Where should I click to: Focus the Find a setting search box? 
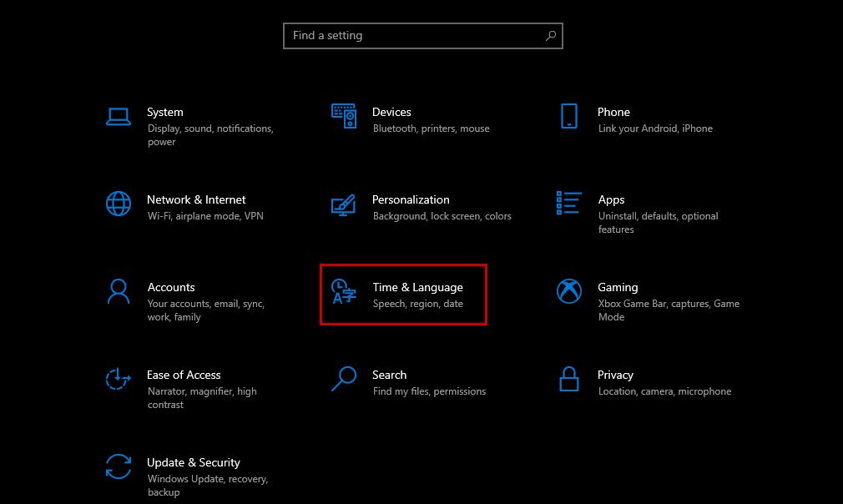(413, 36)
